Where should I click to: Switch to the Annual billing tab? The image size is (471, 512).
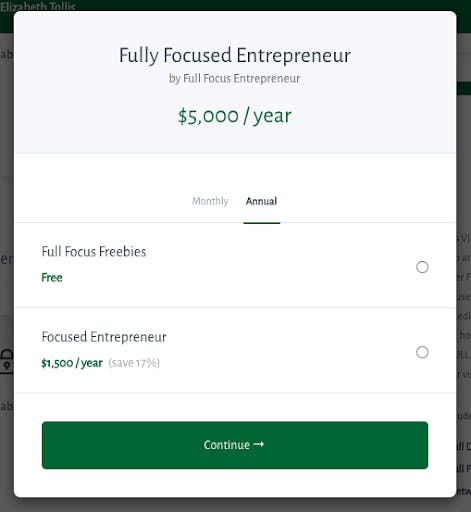[261, 201]
